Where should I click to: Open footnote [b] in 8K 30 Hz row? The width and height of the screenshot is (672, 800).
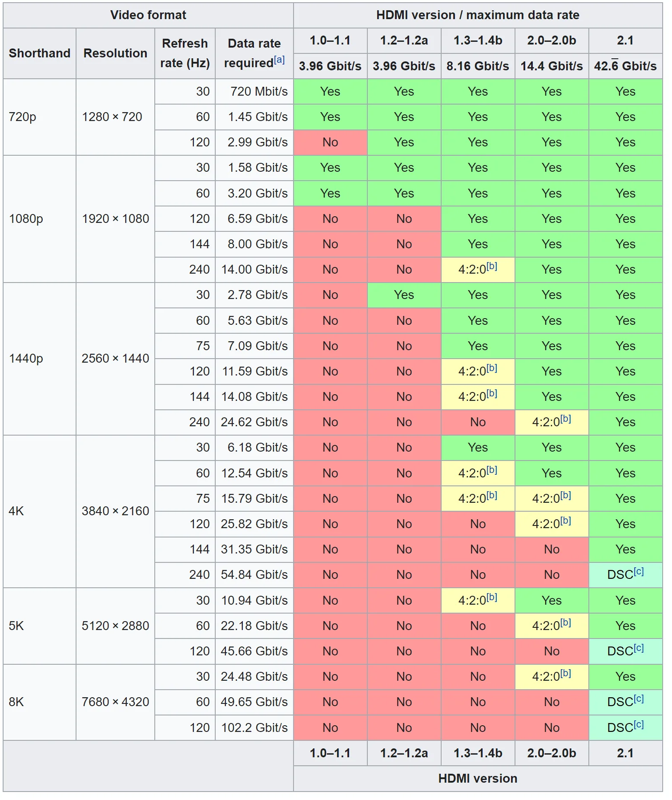tap(565, 673)
